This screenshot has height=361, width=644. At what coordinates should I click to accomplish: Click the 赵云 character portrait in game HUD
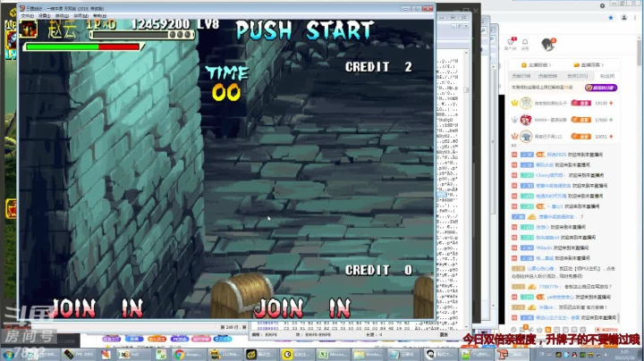[x=30, y=29]
